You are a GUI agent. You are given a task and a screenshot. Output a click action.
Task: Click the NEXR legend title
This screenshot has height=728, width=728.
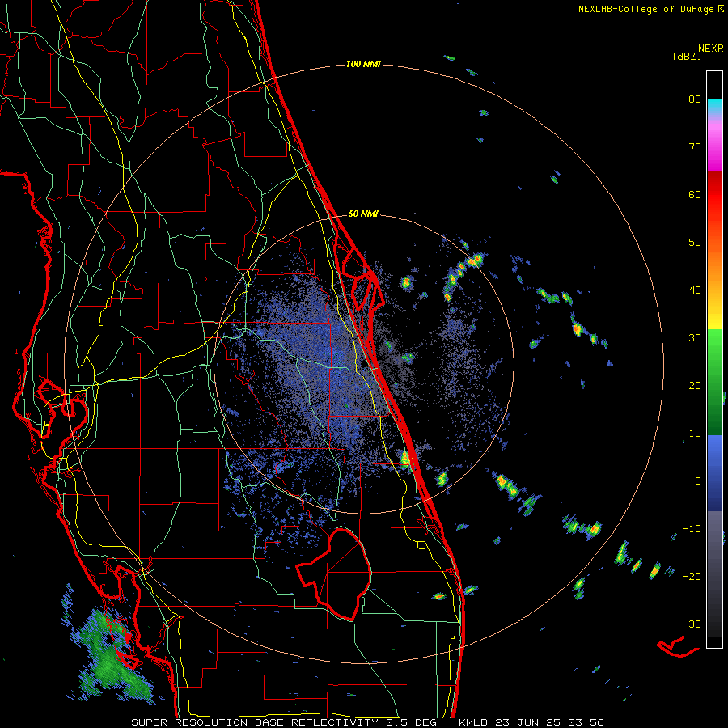click(711, 49)
